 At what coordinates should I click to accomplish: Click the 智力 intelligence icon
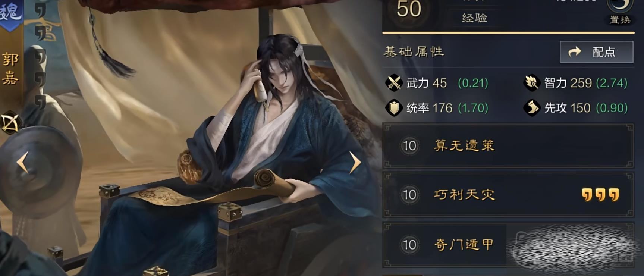click(532, 83)
